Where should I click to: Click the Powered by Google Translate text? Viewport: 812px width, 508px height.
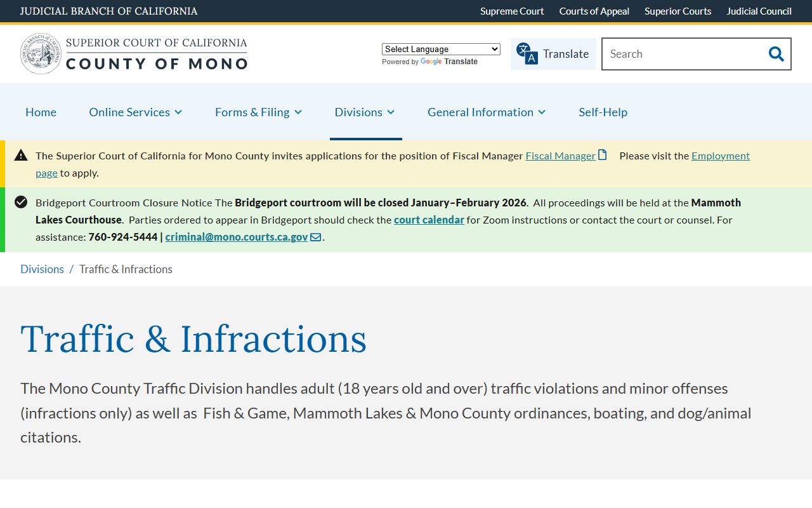[x=429, y=62]
